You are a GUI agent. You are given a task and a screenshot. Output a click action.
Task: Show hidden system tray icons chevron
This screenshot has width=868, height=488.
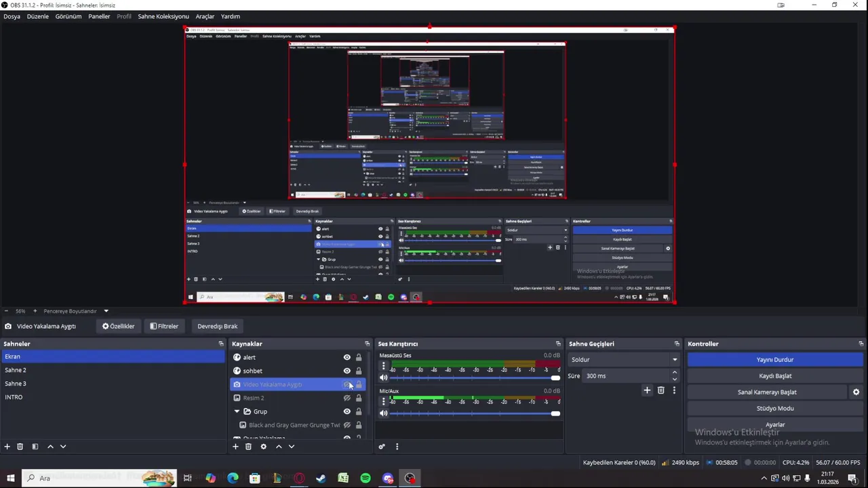click(x=764, y=478)
